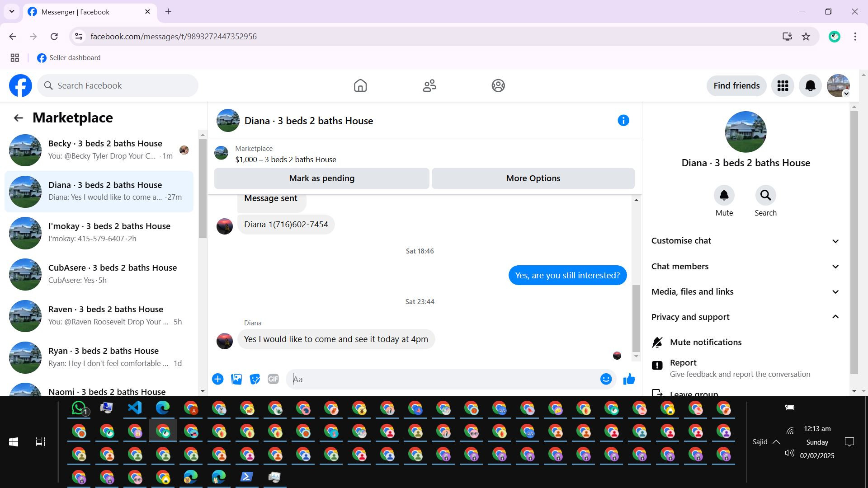
Task: Open the Seller dashboard bookmark
Action: (x=69, y=58)
